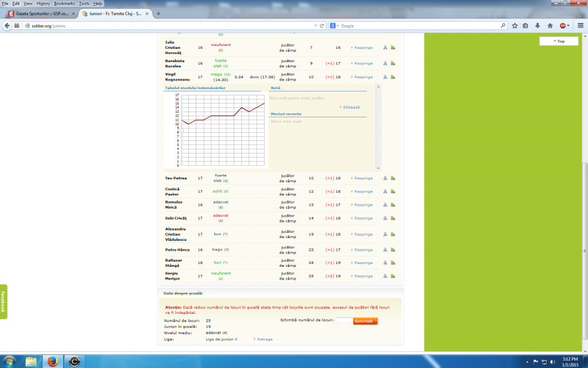Click the number of places input field
Screen dimensions: 588x368
point(343,321)
